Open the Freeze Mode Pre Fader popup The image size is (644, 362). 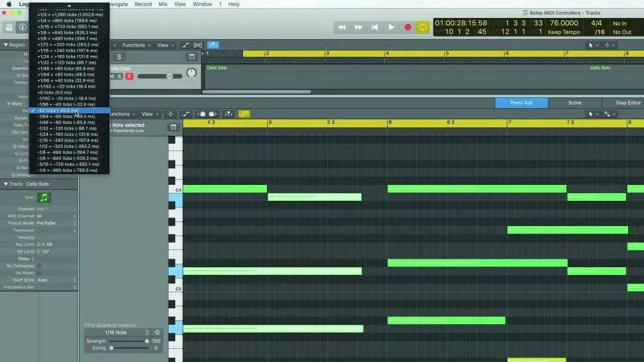[x=56, y=223]
